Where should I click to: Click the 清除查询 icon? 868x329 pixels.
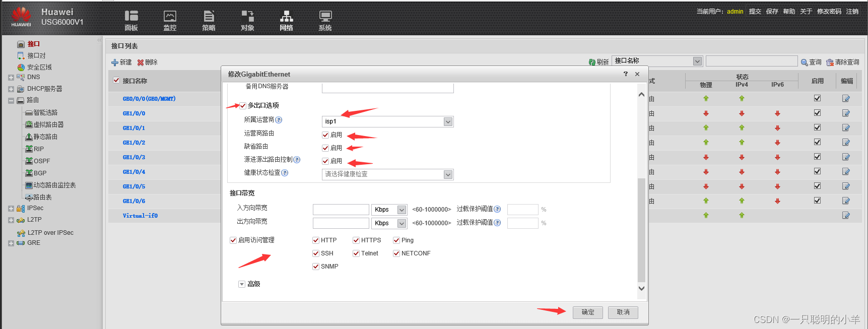(830, 62)
